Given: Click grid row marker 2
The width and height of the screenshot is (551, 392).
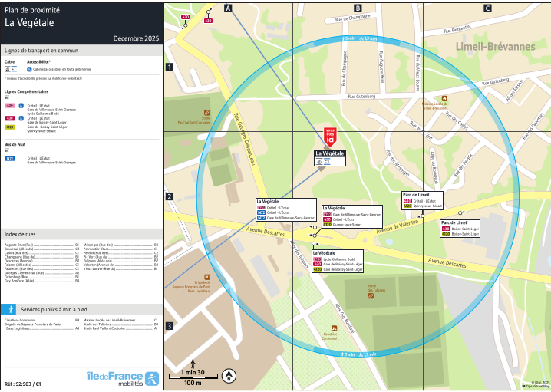Looking at the screenshot, I should 170,196.
